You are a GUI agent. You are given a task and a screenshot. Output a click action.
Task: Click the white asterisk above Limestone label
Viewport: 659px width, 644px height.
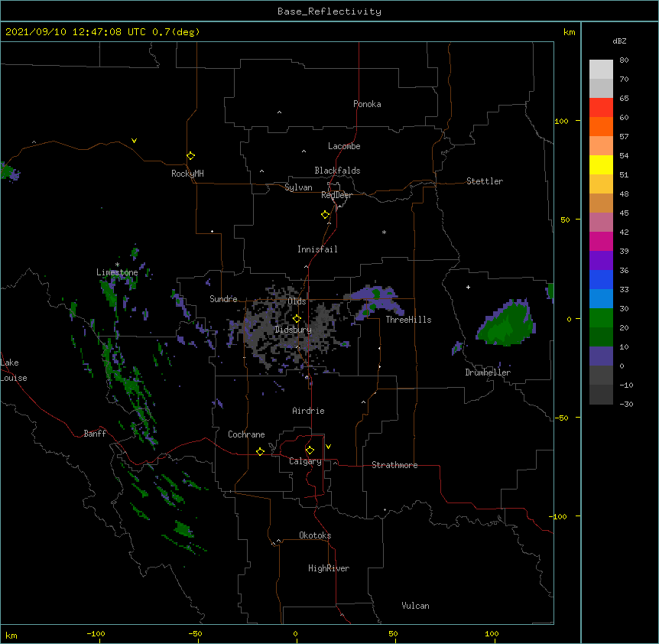tap(117, 265)
